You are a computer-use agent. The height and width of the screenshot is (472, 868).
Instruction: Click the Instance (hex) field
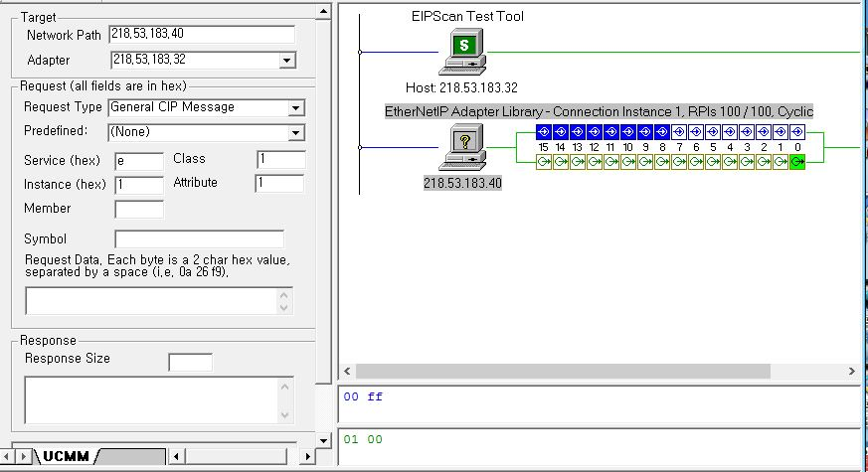[x=139, y=185]
